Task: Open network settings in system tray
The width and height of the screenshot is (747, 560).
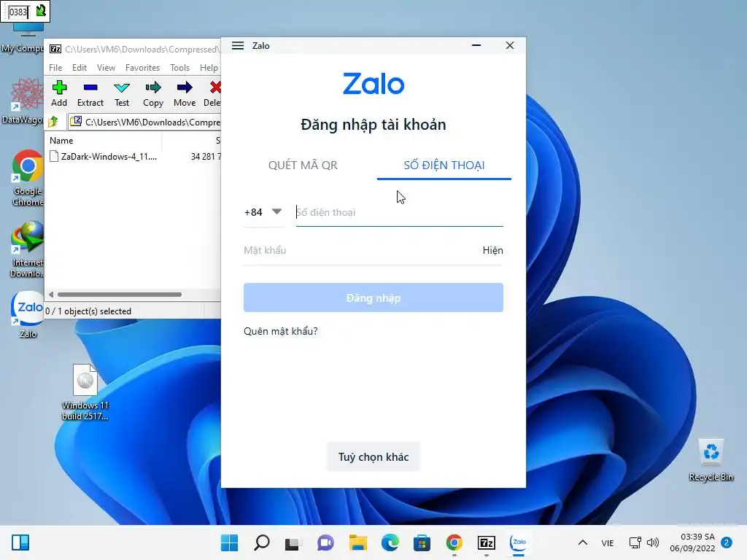Action: point(635,542)
